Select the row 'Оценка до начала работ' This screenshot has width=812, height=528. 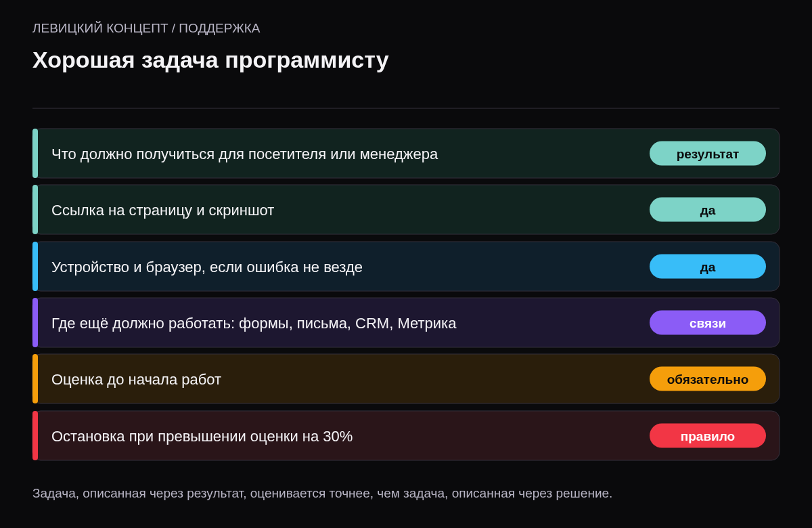406,379
